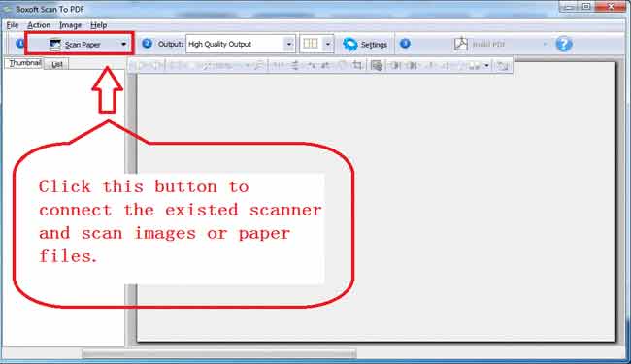The image size is (631, 364).
Task: Expand the Build PDF dropdown arrow
Action: coord(545,44)
